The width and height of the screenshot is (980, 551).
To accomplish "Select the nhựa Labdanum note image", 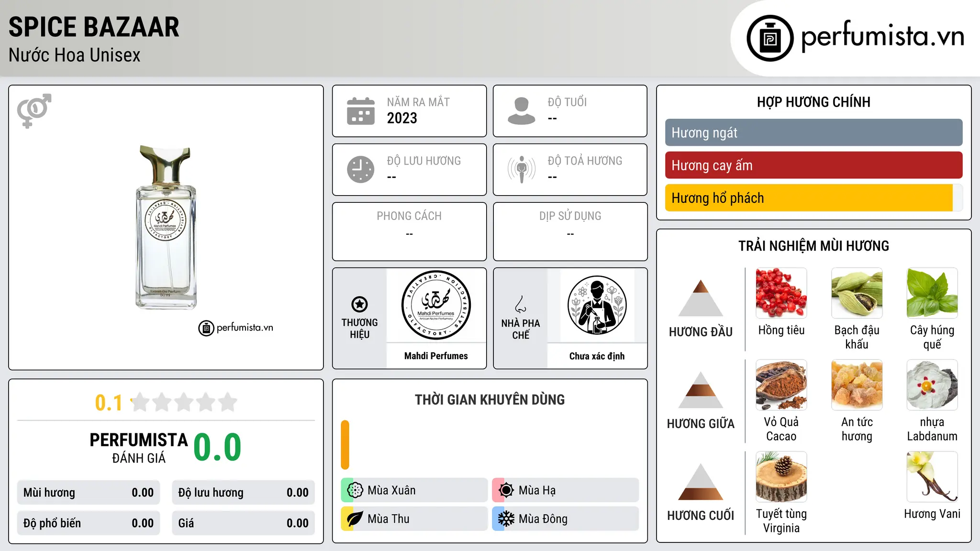I will (x=932, y=385).
